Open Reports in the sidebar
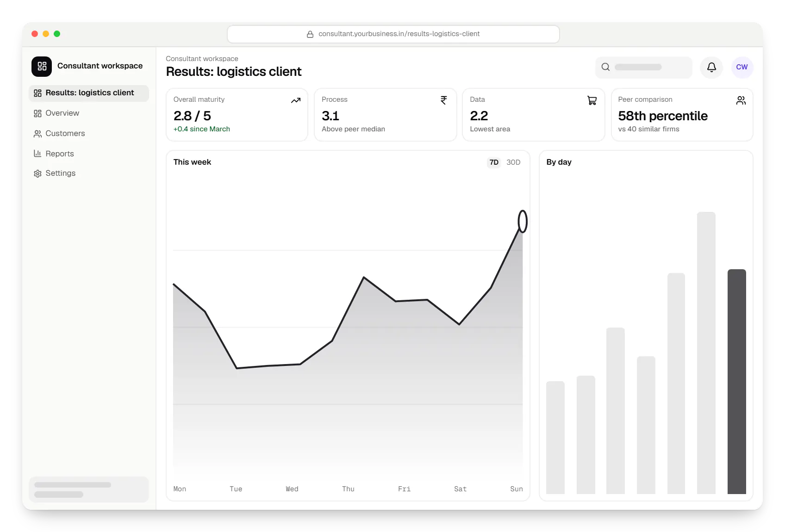 coord(89,154)
